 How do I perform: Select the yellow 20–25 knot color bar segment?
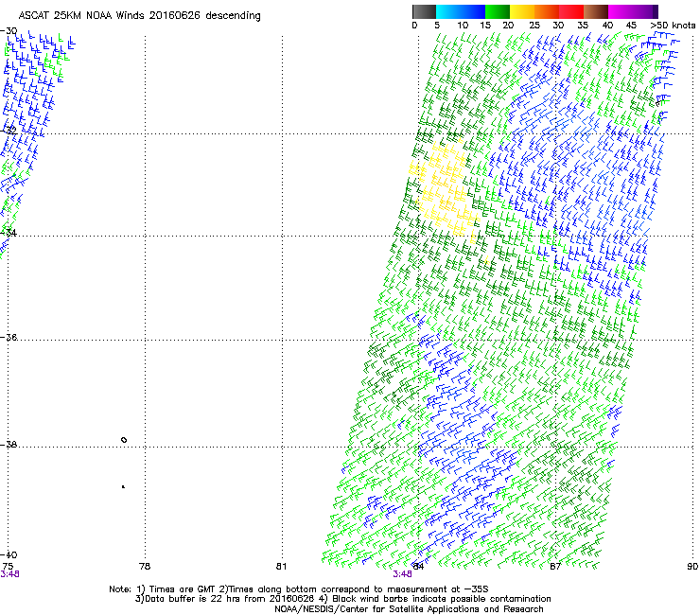[522, 11]
